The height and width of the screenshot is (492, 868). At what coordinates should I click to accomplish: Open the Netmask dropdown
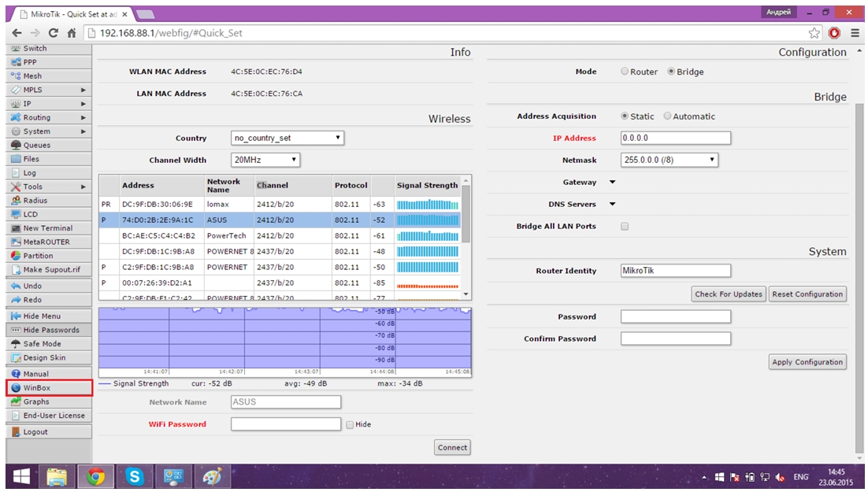click(670, 160)
